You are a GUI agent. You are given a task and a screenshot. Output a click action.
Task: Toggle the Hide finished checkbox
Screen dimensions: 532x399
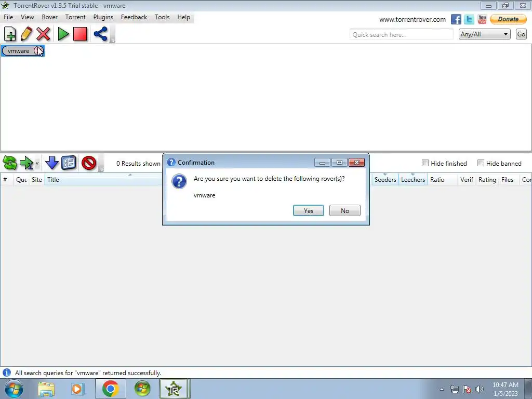pos(425,163)
